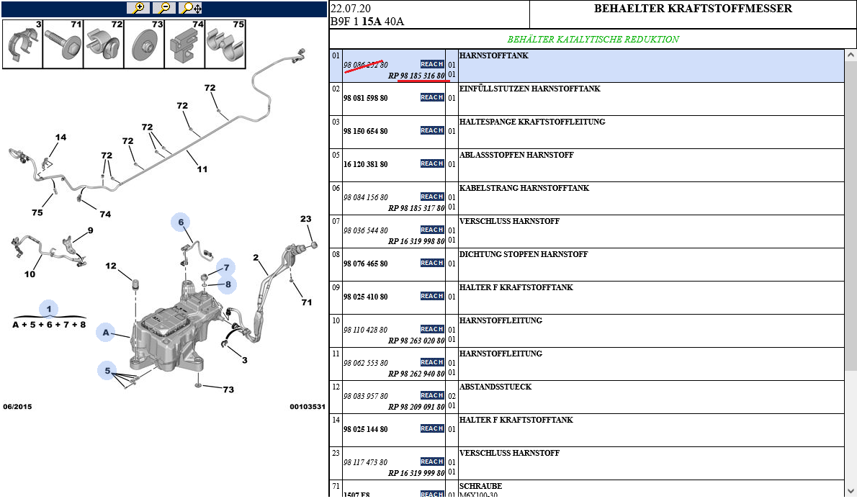Select part thumbnail 71 screw
This screenshot has height=504, width=857.
(x=63, y=44)
